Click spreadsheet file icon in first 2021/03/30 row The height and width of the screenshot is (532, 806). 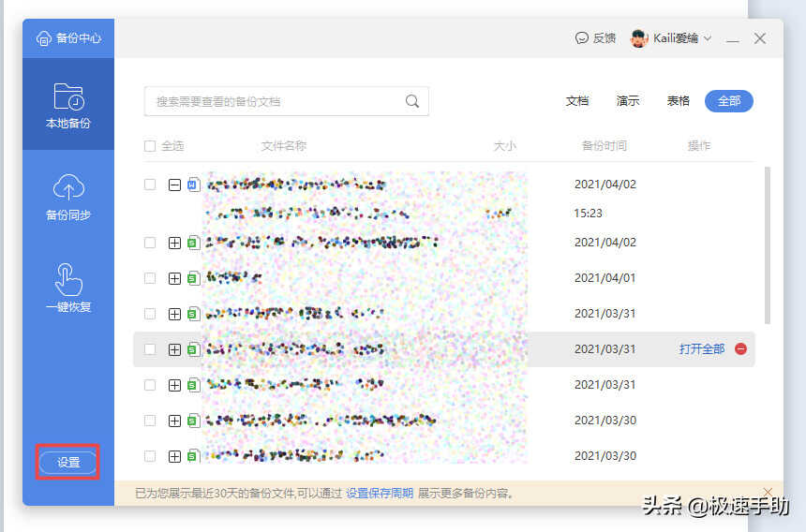[193, 421]
